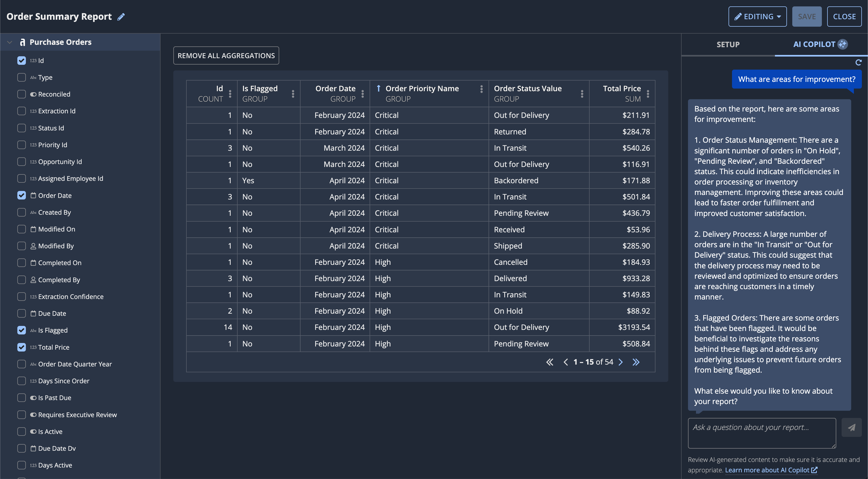Select the $3193.54 total price cell

tap(622, 327)
